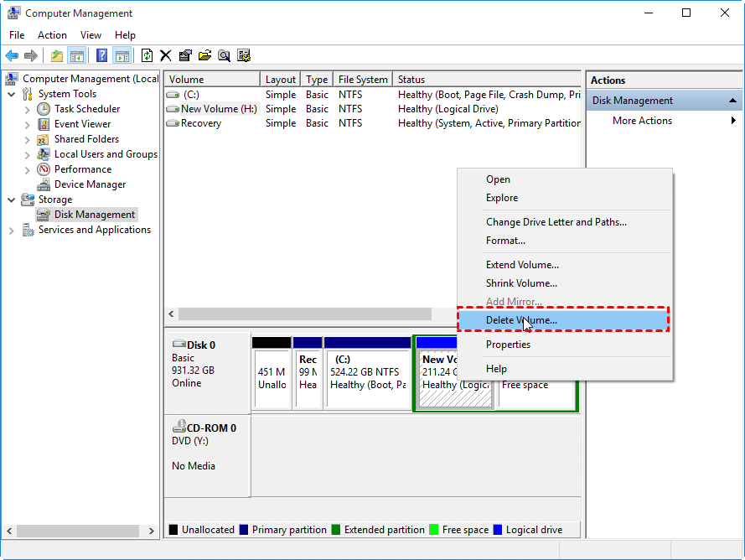Choose Open from the context menu

[x=565, y=179]
